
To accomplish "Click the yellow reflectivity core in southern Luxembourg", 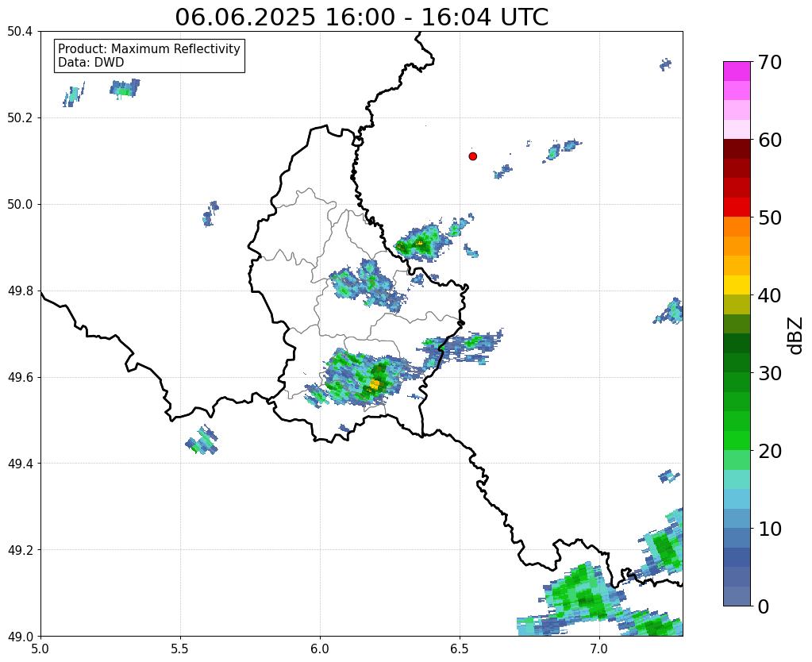I will click(x=375, y=384).
